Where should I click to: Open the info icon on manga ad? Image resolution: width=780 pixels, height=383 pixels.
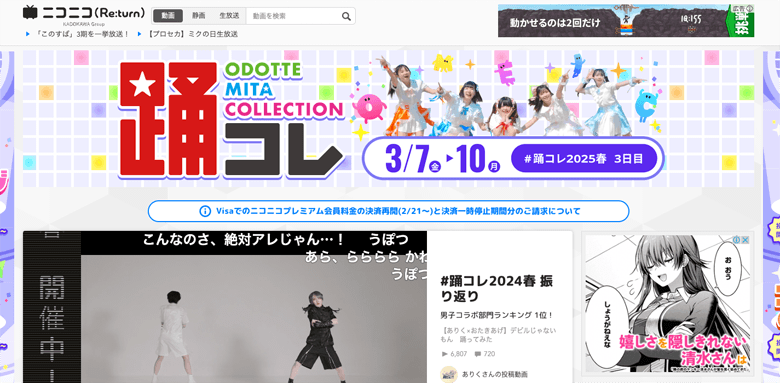coord(737,240)
